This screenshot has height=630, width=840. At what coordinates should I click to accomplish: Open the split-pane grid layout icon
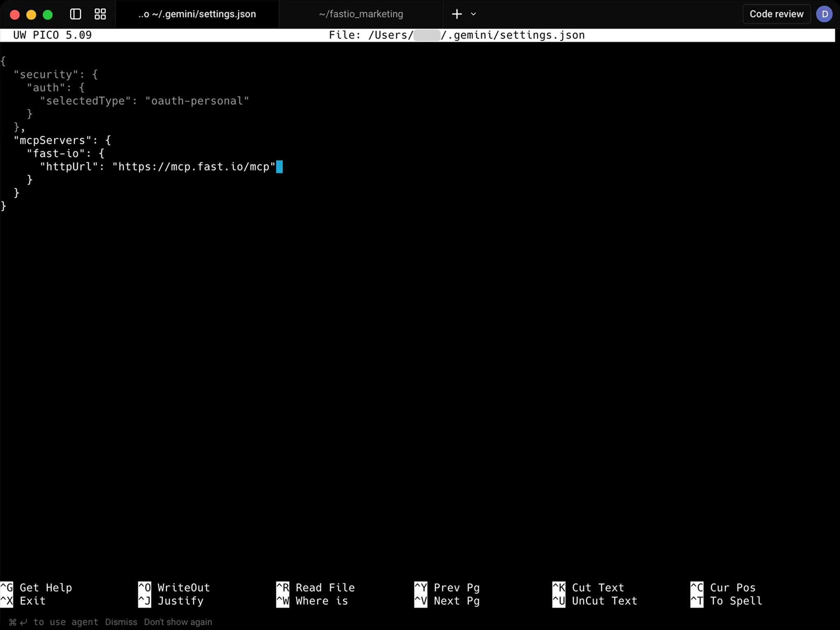click(x=99, y=14)
